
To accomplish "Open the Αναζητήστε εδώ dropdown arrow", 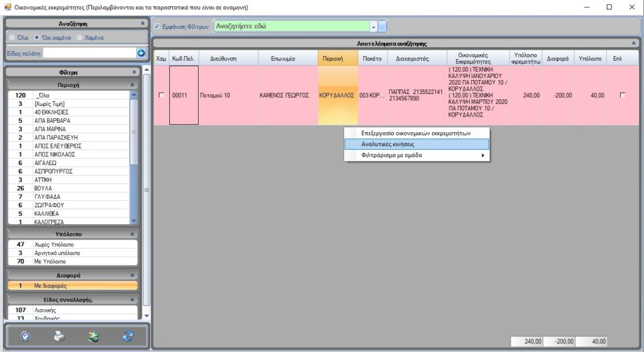I will coord(373,26).
